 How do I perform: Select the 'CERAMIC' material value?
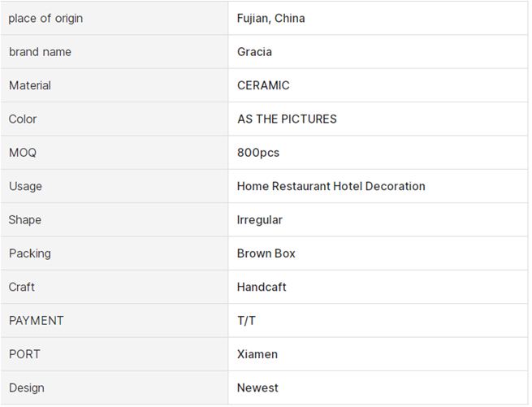263,85
